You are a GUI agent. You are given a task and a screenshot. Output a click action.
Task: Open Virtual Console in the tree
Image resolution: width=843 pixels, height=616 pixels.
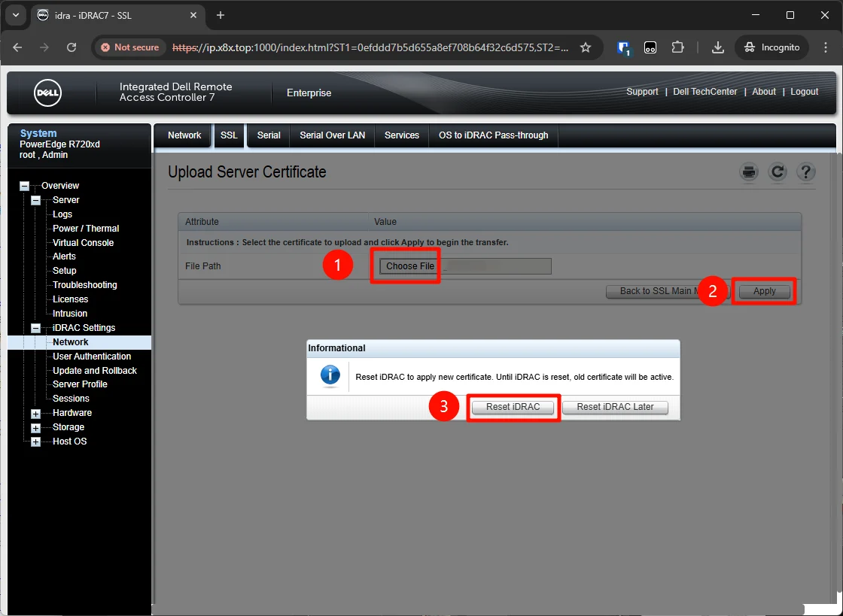pos(84,243)
